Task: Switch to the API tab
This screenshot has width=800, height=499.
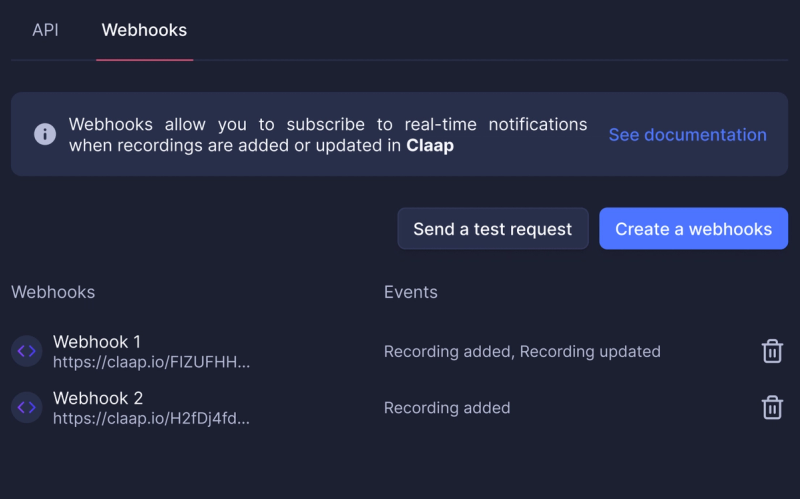Action: [45, 30]
